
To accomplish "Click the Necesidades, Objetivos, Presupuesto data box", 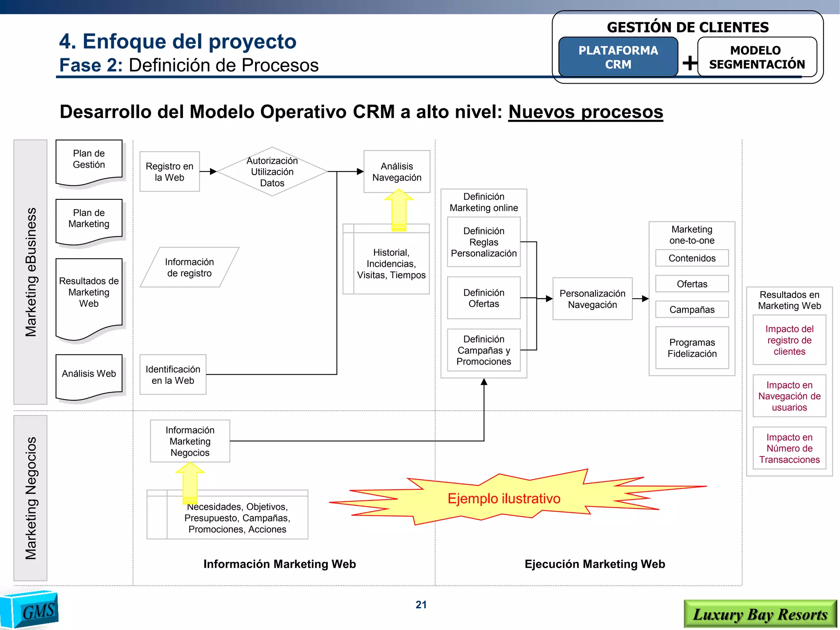I will 227,514.
